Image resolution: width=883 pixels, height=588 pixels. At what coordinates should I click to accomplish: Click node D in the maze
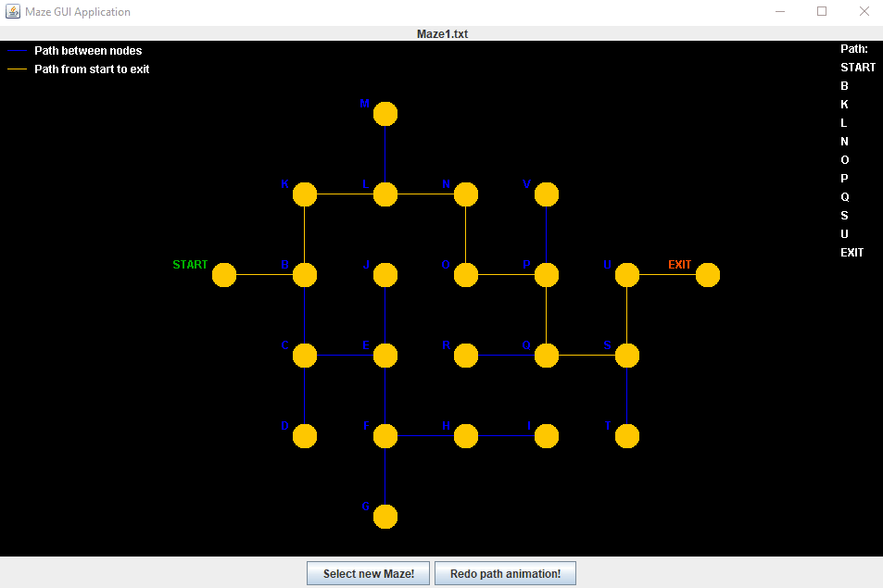(x=305, y=436)
